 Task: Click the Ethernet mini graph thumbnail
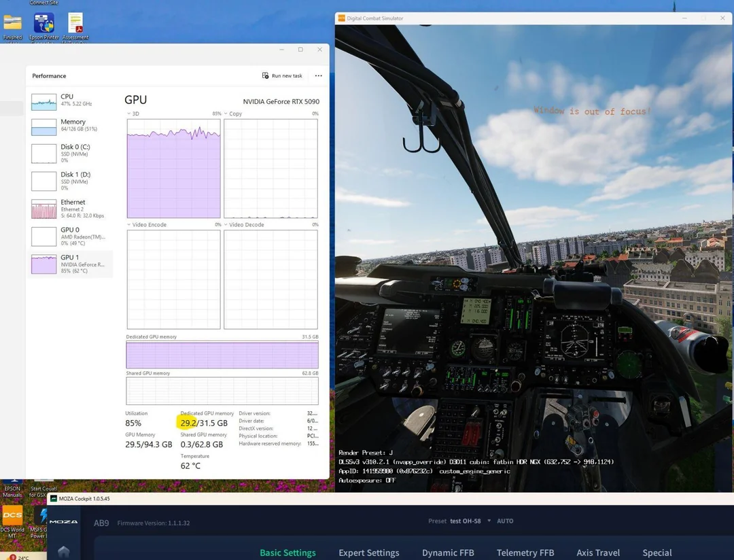44,209
